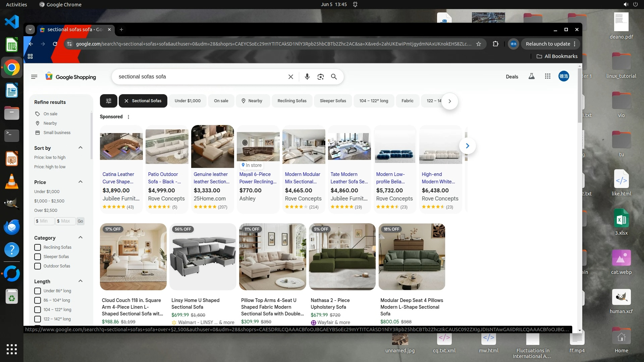Check the Outdoor Sofas category checkbox
Viewport: 644px width, 362px height.
coord(38,266)
